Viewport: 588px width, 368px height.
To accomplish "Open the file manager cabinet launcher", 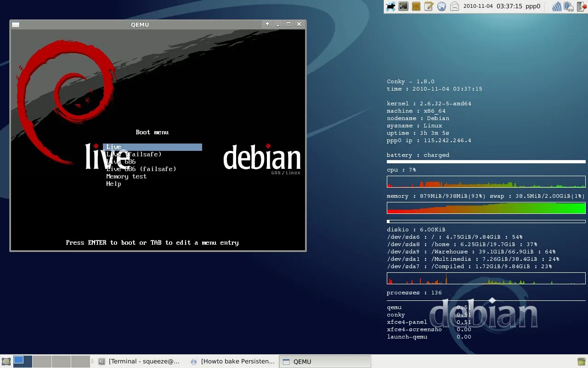I will 416,6.
